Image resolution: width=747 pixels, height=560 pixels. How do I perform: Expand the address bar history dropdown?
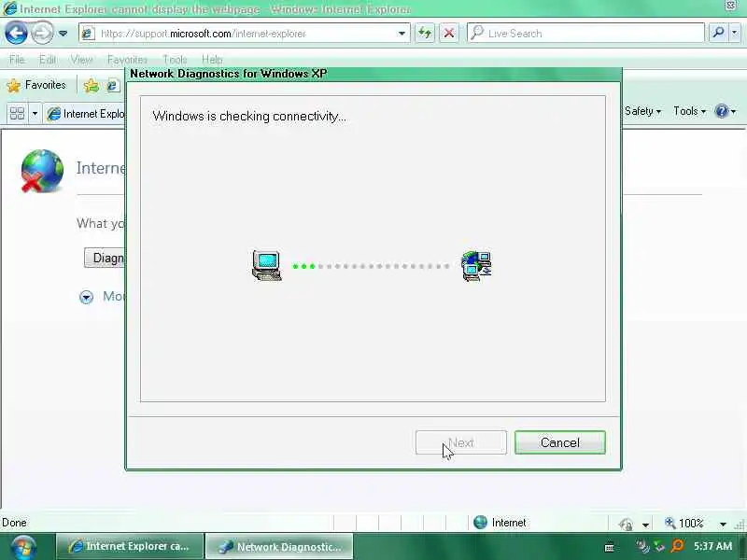coord(402,34)
